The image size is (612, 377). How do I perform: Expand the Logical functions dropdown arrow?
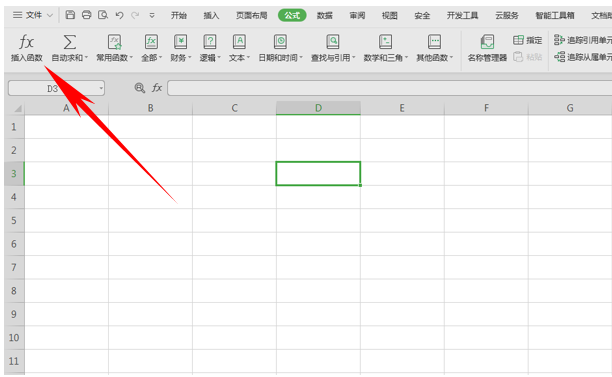219,58
